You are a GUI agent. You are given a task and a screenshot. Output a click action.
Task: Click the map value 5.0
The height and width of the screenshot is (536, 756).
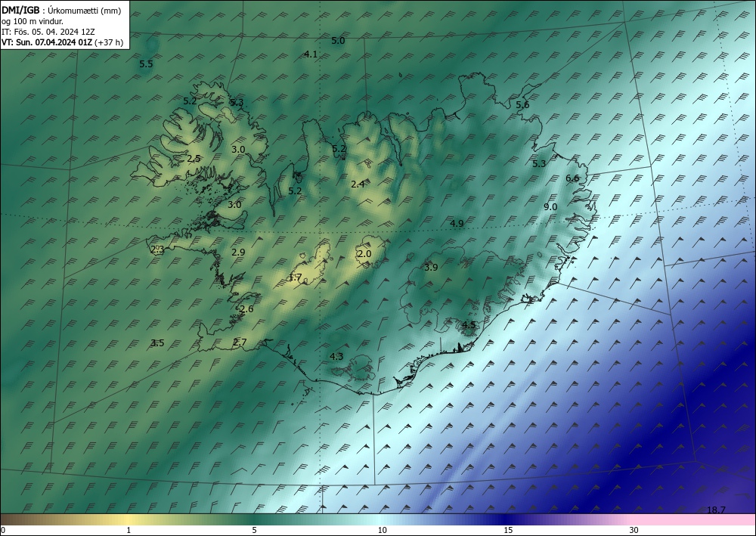[x=338, y=41]
